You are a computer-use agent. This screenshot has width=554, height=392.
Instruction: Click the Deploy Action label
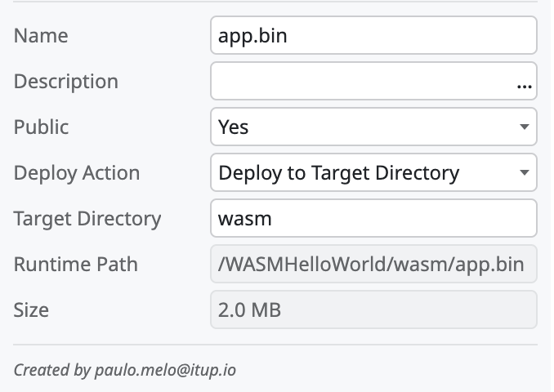77,173
